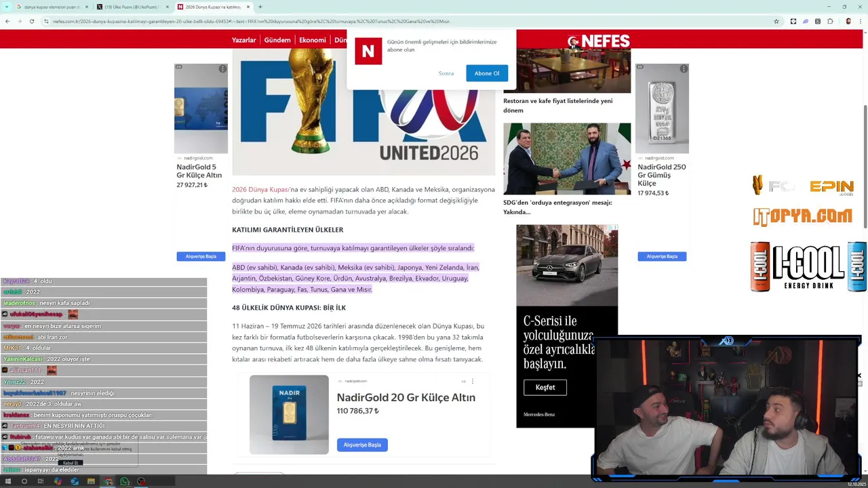Open the Chrome three-dot menu

[860, 21]
